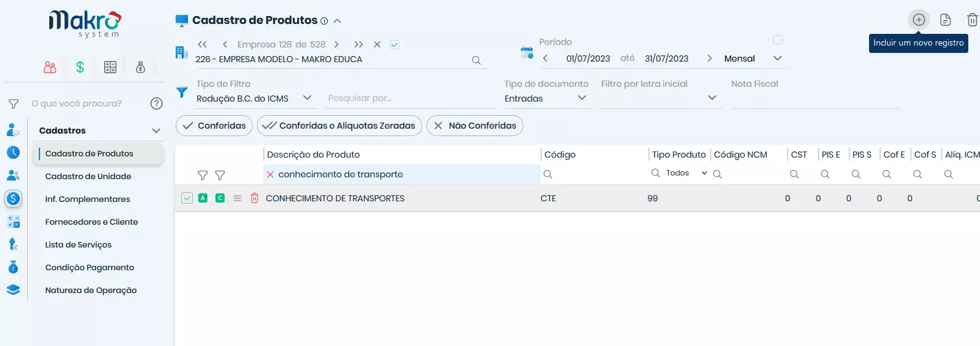The image size is (980, 346).
Task: Click first funnel icon in grid filter row
Action: (202, 175)
